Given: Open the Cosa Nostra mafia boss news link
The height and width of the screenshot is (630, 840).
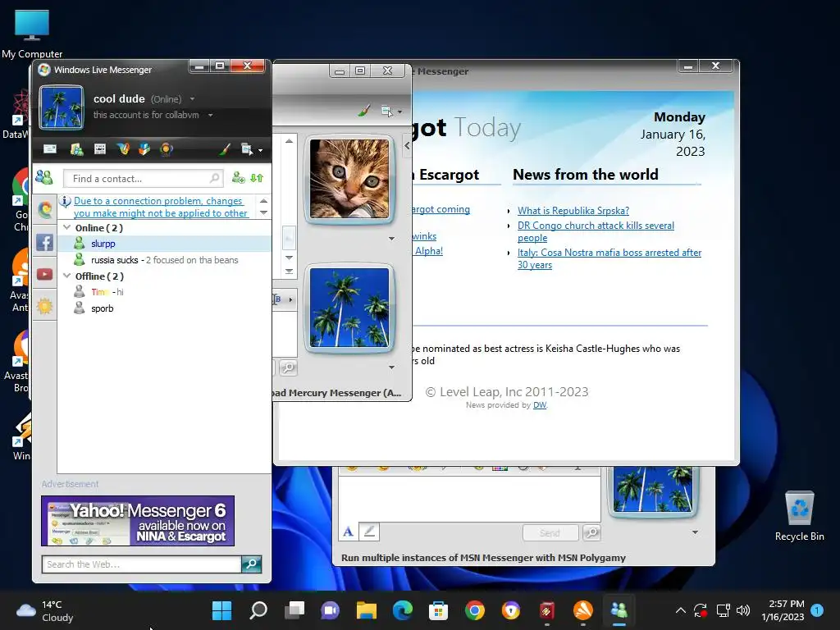Looking at the screenshot, I should click(x=609, y=258).
